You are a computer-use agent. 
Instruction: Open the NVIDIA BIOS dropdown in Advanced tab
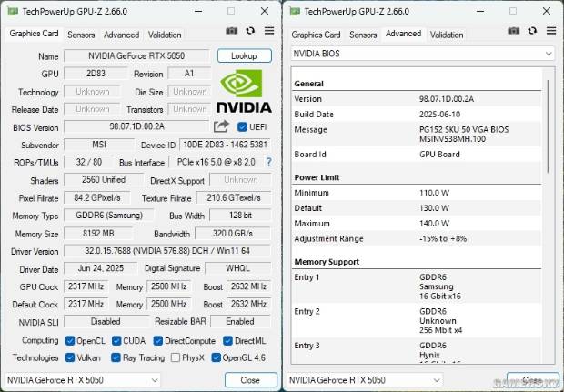coord(423,54)
